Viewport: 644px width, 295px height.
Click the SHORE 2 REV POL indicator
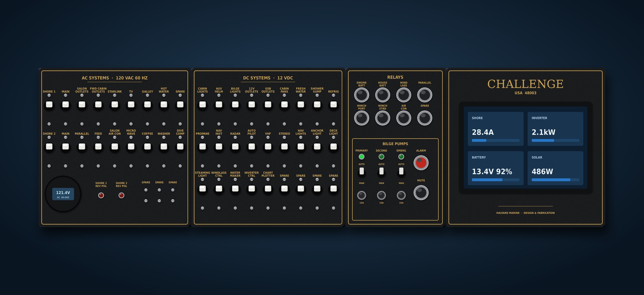click(x=121, y=196)
